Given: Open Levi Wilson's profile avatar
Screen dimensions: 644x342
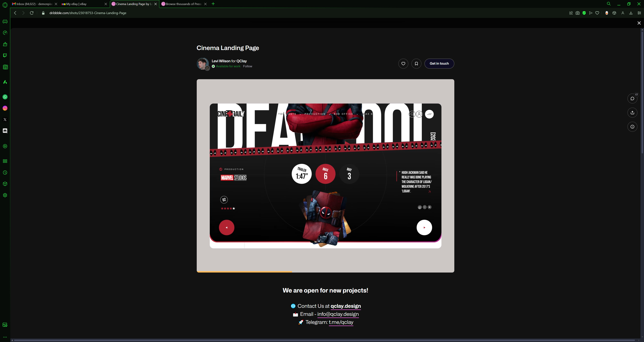Looking at the screenshot, I should tap(203, 64).
